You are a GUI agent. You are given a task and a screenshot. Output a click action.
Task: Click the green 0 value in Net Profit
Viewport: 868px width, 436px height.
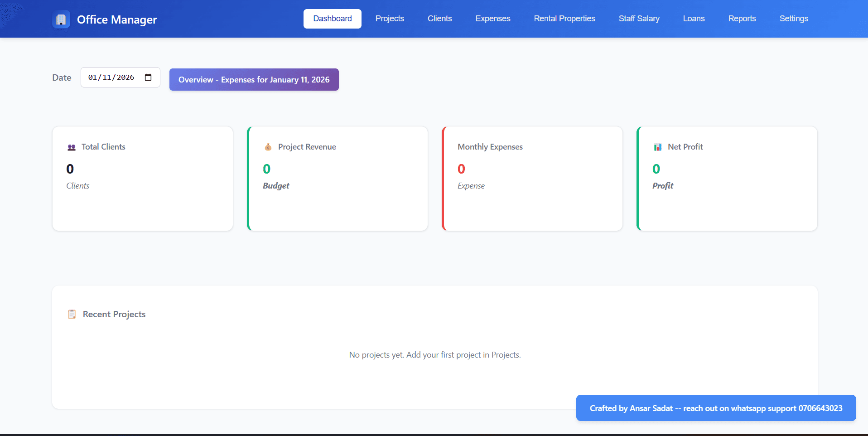pyautogui.click(x=656, y=169)
